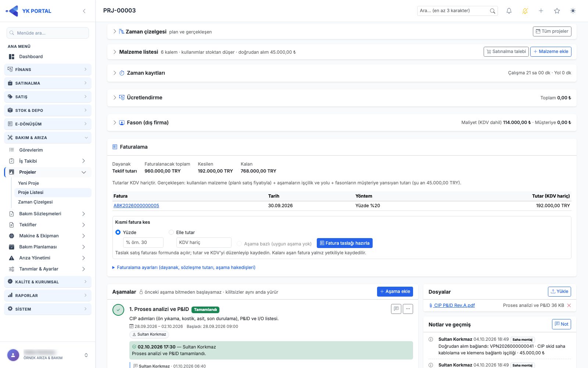Open SATINALMA menu group
588x368 pixels.
point(48,83)
